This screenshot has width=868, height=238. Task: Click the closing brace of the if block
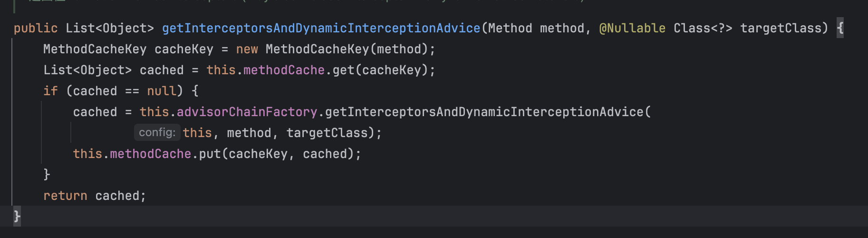tap(47, 174)
